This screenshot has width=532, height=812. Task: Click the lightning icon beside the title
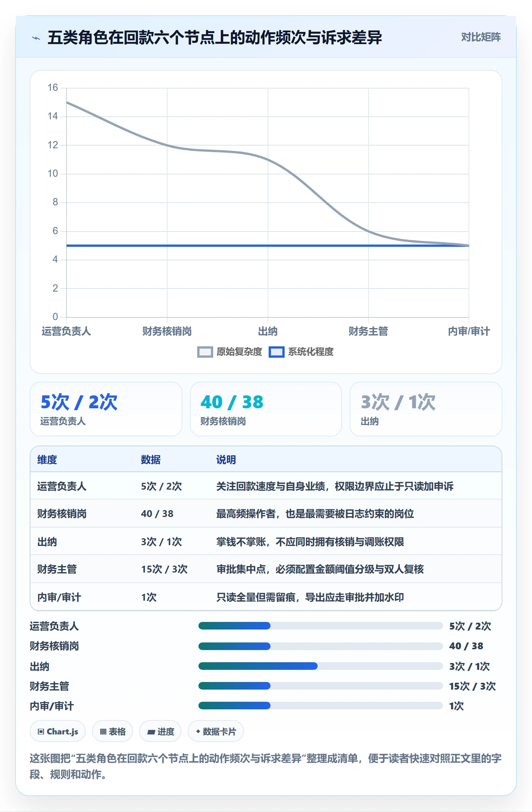(36, 38)
